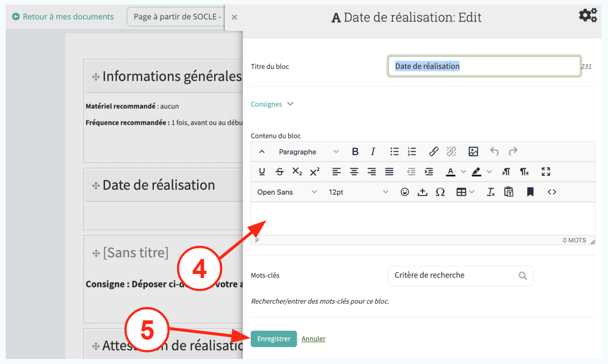Viewport: 608px width, 364px height.
Task: Select the 'Page à partir de SOCLE' tab
Action: tap(177, 17)
